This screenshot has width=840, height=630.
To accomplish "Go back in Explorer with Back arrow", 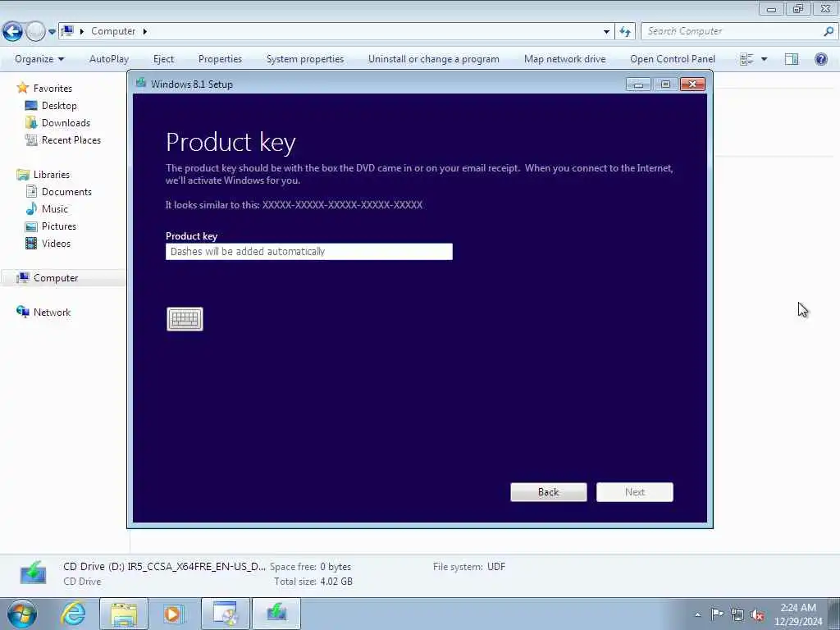I will pyautogui.click(x=12, y=32).
